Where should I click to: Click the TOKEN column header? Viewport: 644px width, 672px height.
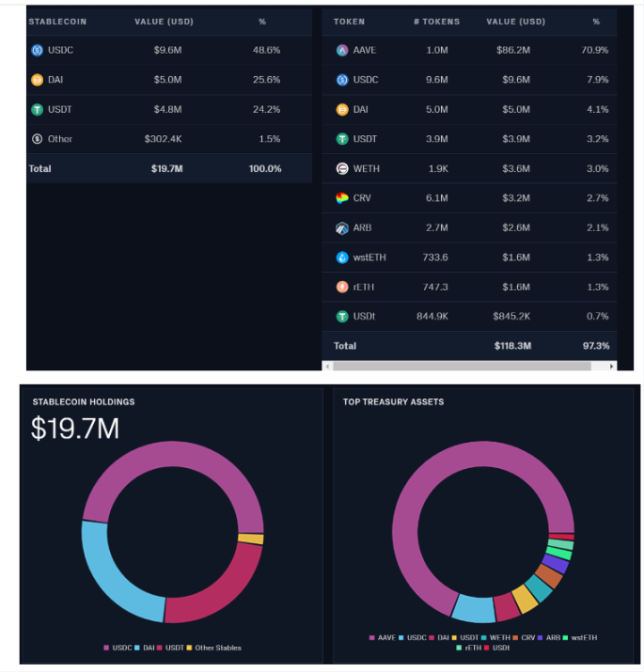click(350, 21)
